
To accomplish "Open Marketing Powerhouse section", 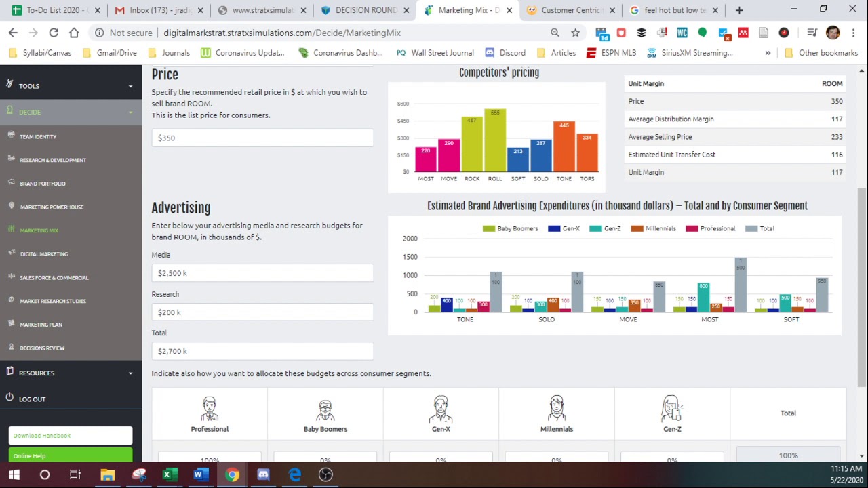I will pyautogui.click(x=52, y=207).
